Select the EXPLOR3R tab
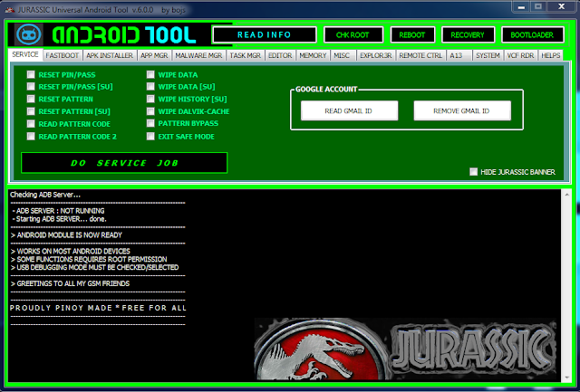The width and height of the screenshot is (580, 392). [376, 55]
